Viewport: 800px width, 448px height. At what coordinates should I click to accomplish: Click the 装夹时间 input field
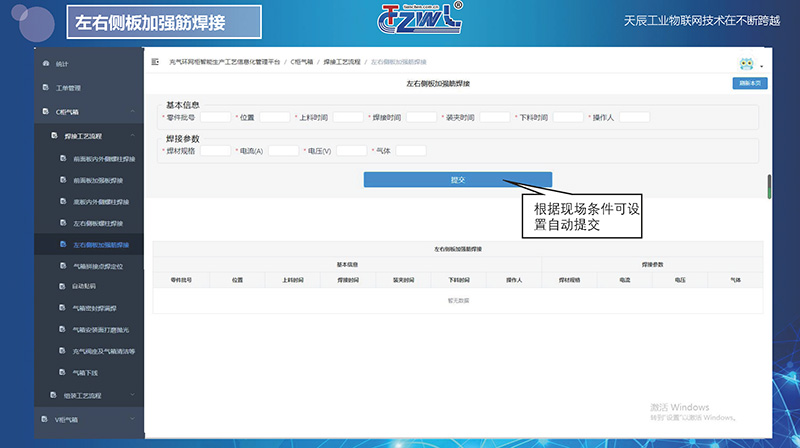[495, 117]
